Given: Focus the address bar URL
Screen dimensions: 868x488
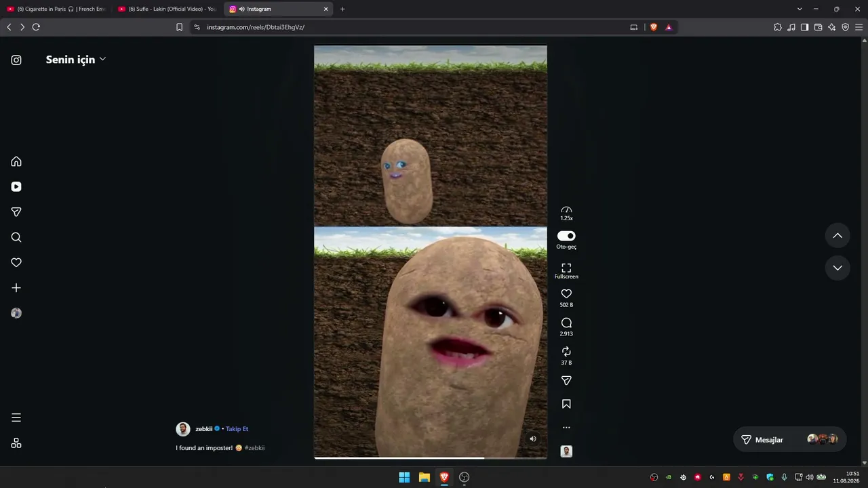Looking at the screenshot, I should coord(414,27).
